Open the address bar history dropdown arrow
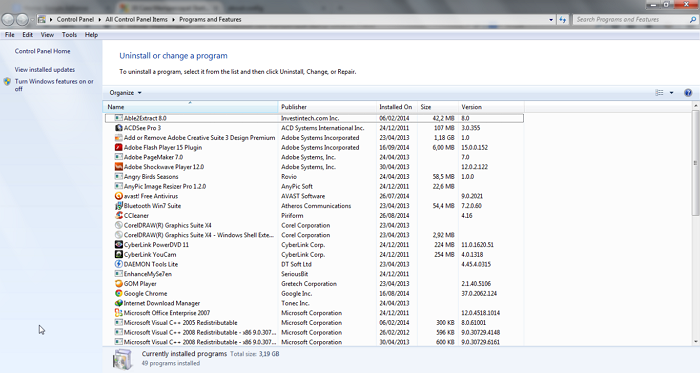The width and height of the screenshot is (700, 373). pos(551,20)
